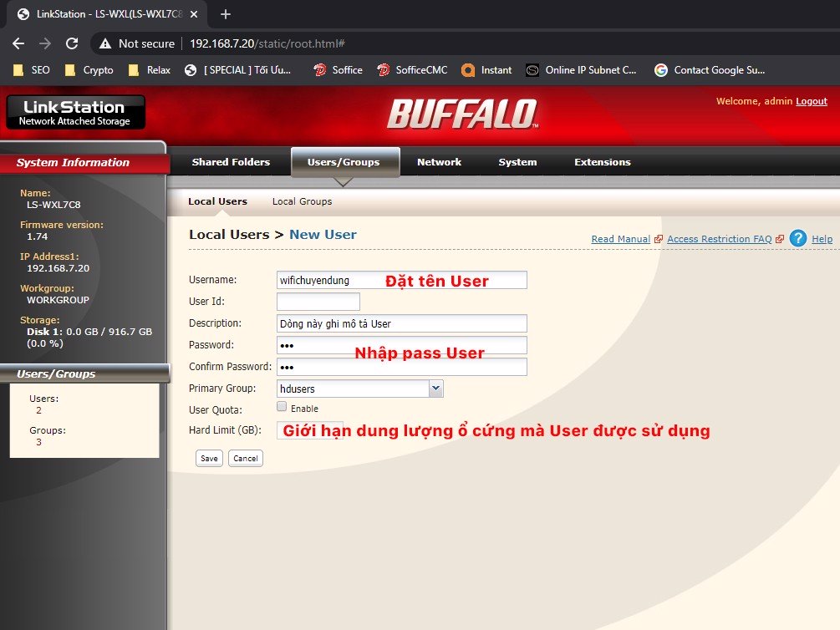Click the Disk 1 storage usage text
Image resolution: width=840 pixels, height=630 pixels.
click(89, 338)
